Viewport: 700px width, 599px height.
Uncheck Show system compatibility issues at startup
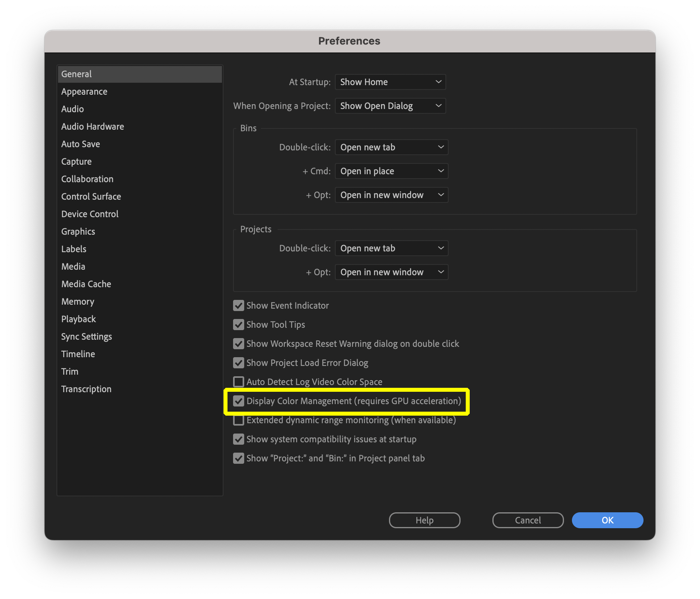coord(239,439)
